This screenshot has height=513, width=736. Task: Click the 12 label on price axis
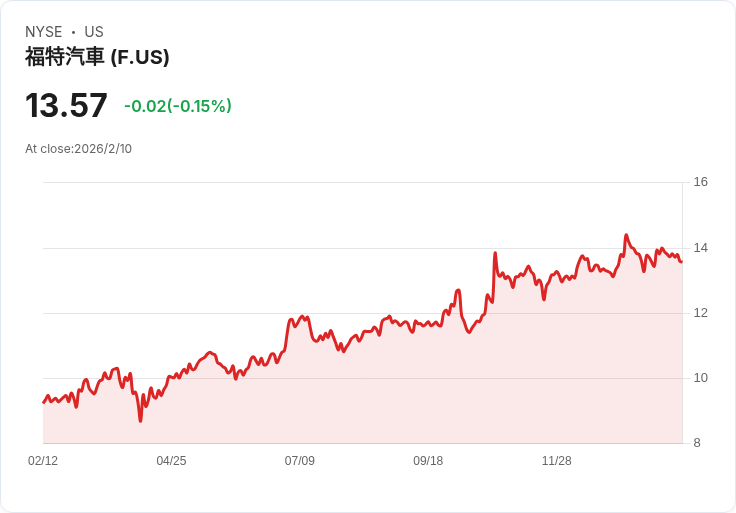click(x=700, y=313)
